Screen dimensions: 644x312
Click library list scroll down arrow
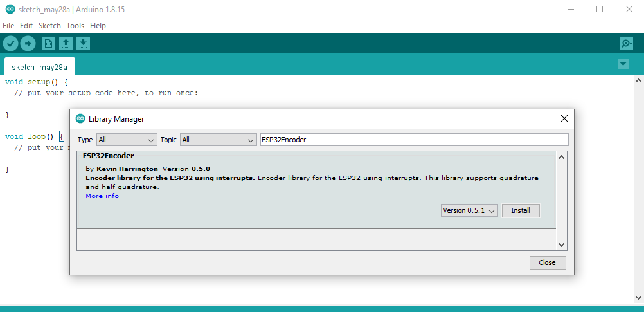click(562, 244)
